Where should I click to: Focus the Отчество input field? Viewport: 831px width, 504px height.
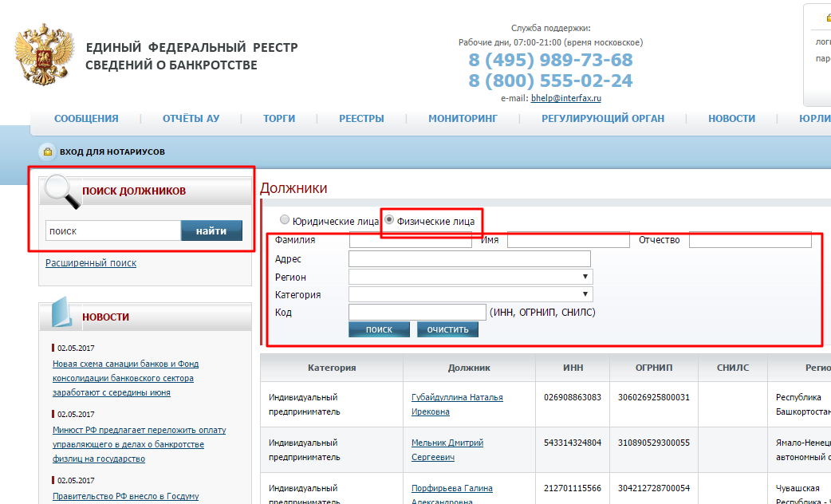[750, 240]
